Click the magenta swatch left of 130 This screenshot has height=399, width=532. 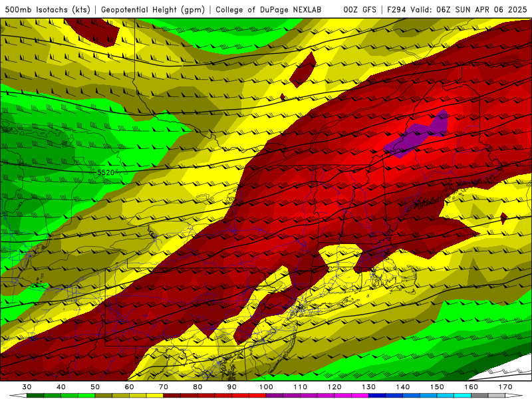360,396
